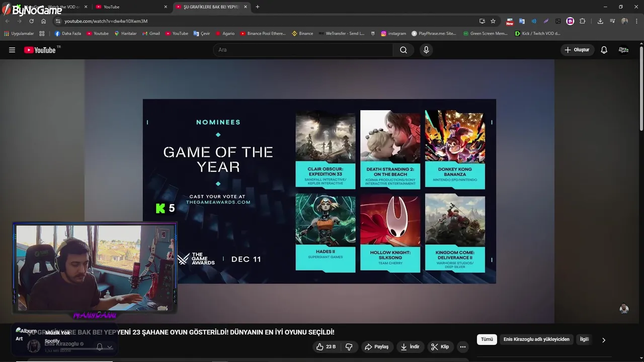Open the Chrome profile avatar
This screenshot has height=362, width=644.
tap(624, 21)
